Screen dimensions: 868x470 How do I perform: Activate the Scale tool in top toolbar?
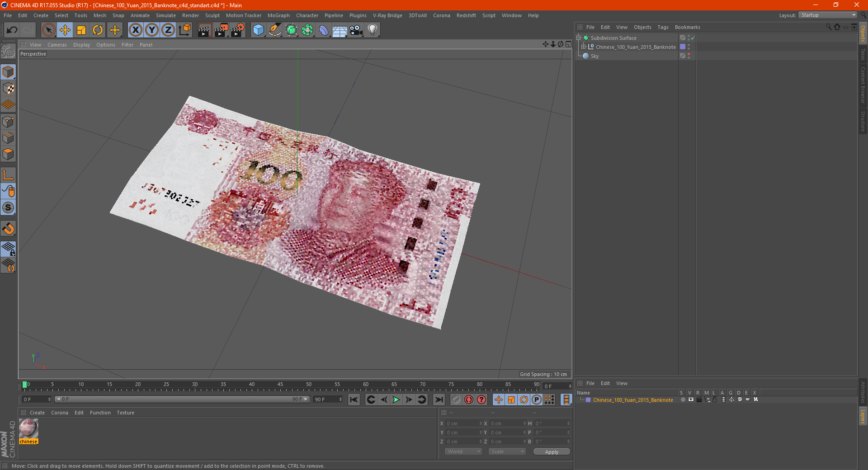click(x=81, y=30)
